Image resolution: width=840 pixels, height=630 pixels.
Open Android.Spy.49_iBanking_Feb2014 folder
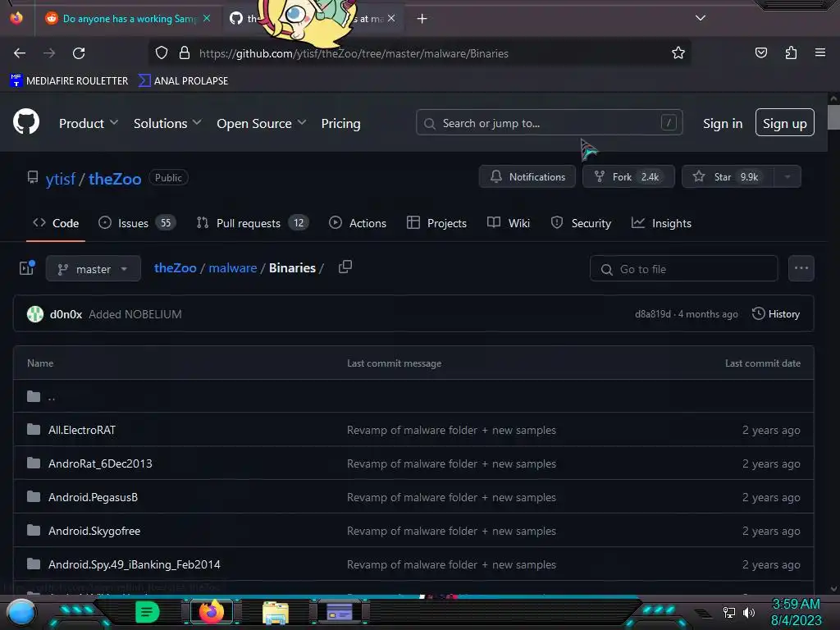[x=135, y=564]
